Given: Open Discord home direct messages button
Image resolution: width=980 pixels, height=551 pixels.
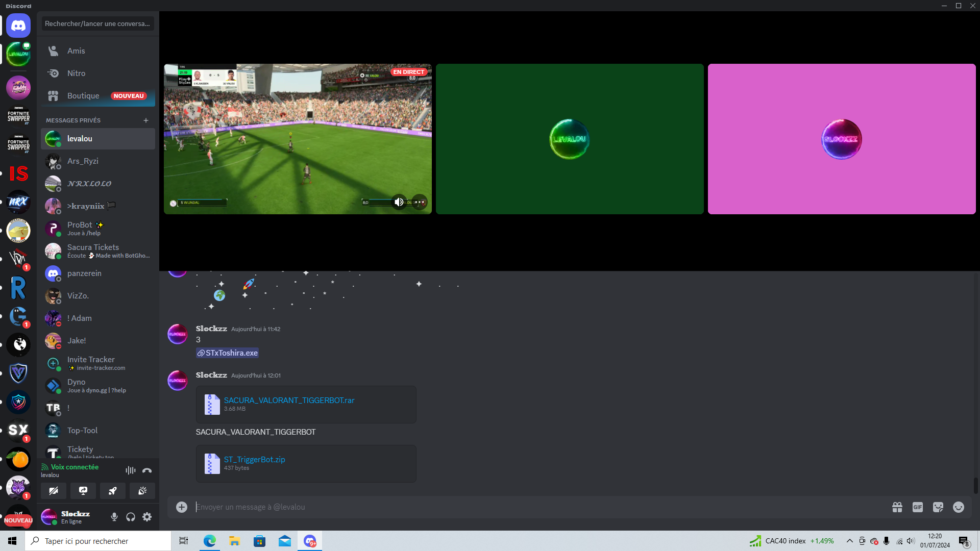Looking at the screenshot, I should [18, 26].
